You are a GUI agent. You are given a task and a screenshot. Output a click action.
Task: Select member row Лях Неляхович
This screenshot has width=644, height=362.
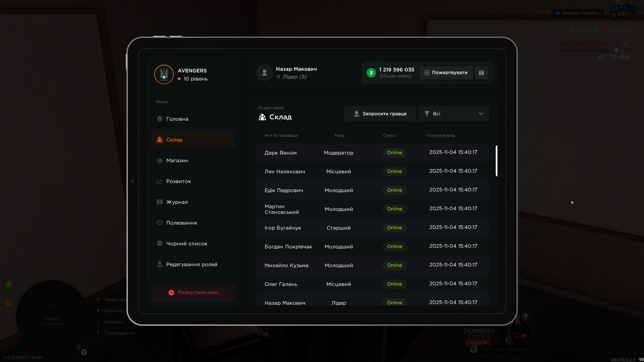pyautogui.click(x=373, y=171)
